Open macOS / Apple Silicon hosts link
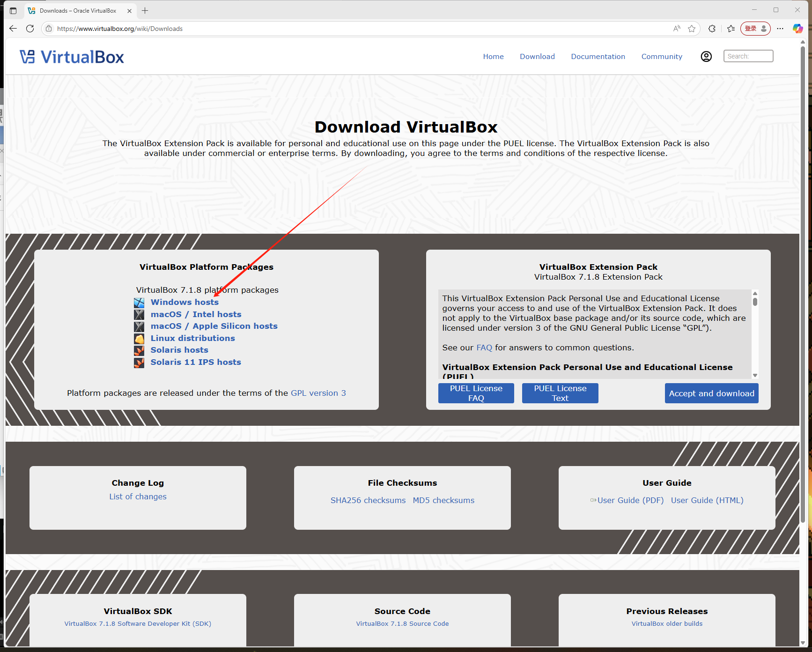The width and height of the screenshot is (812, 652). tap(214, 326)
